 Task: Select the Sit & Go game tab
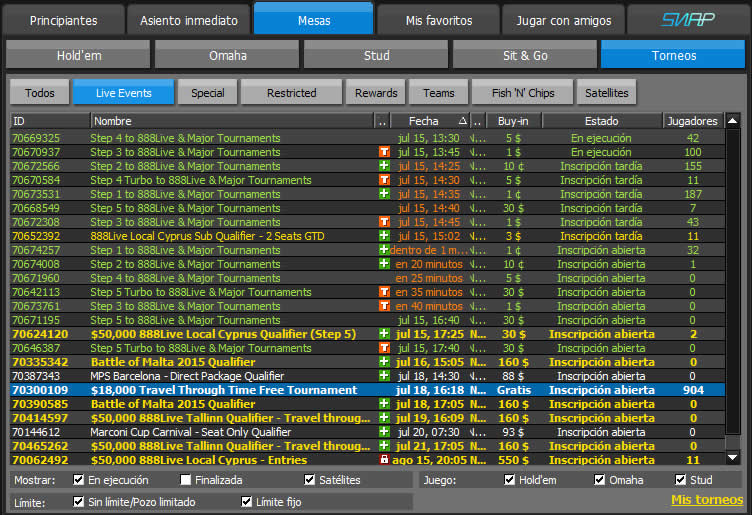click(526, 55)
